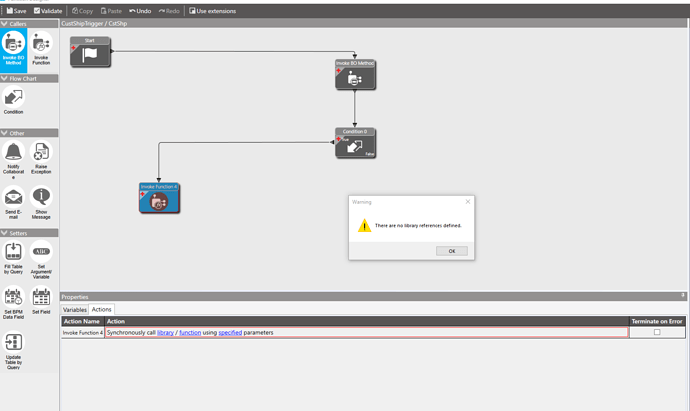Viewport: 690px width, 411px height.
Task: Choose the Raise Exception tool
Action: coord(41,158)
